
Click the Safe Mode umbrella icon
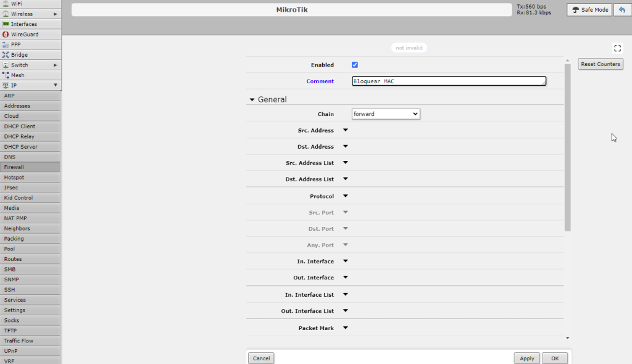[x=575, y=9]
